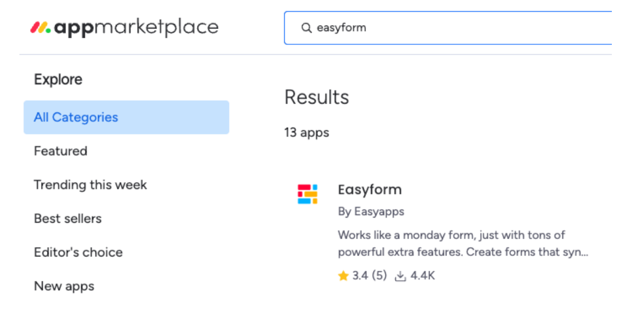The height and width of the screenshot is (329, 644).
Task: Browse the Best sellers category
Action: (x=67, y=218)
